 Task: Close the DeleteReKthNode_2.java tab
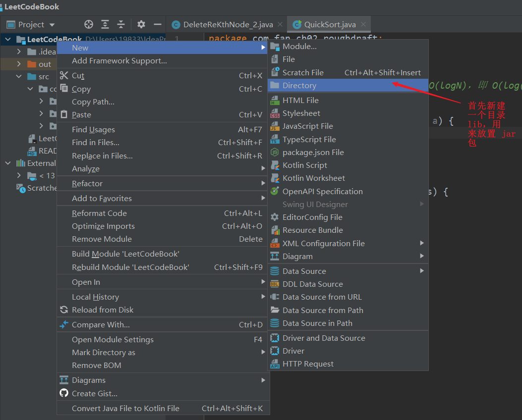(280, 24)
